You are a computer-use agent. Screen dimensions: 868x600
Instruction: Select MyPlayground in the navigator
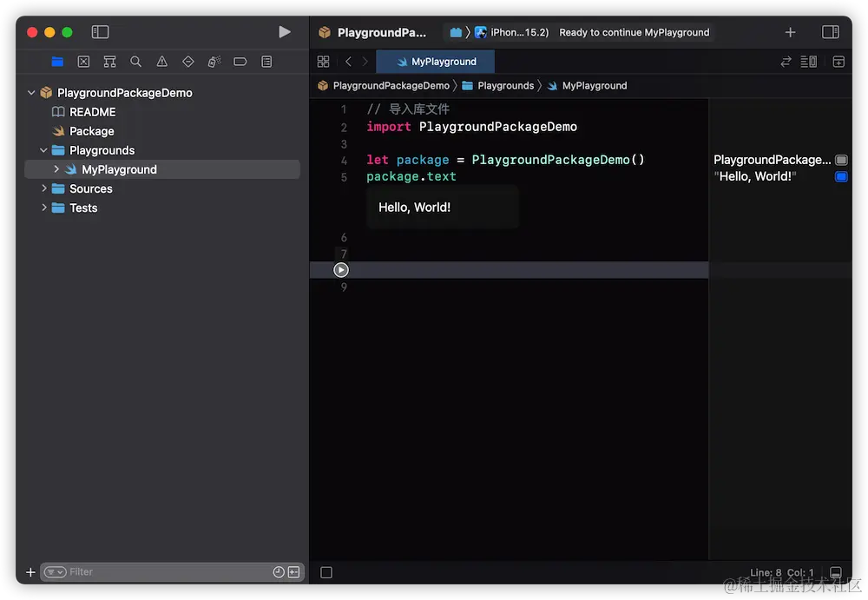coord(162,169)
